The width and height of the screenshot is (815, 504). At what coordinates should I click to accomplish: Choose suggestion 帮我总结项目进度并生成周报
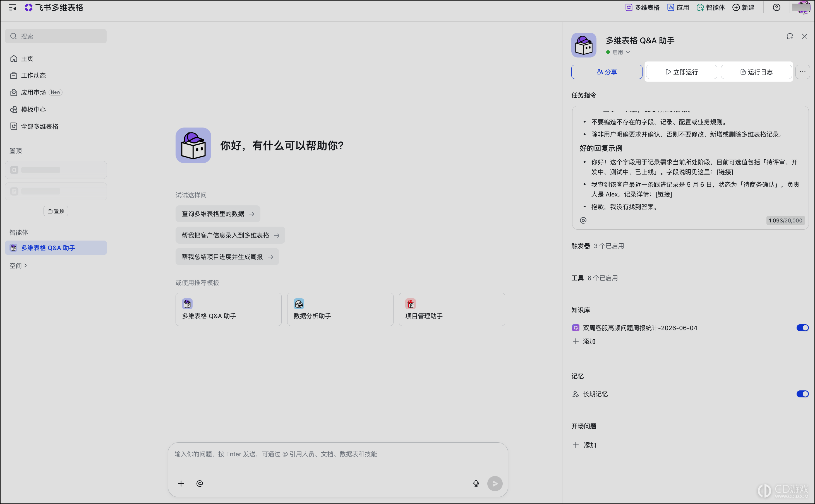click(x=227, y=257)
